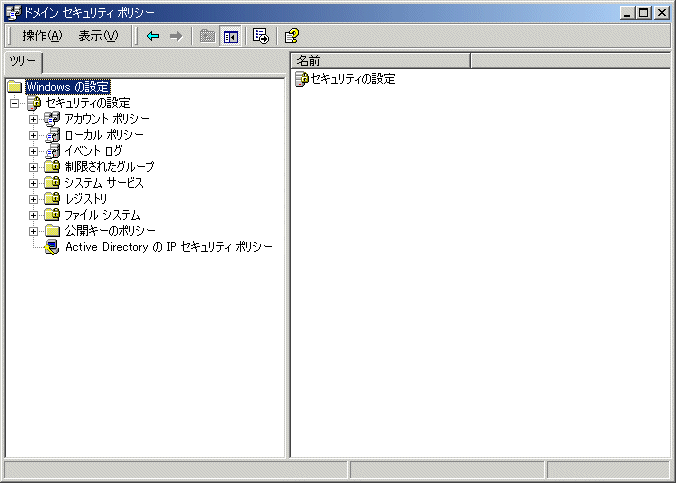Viewport: 676px width, 483px height.
Task: Select レジストリ tree label
Action: tap(86, 198)
